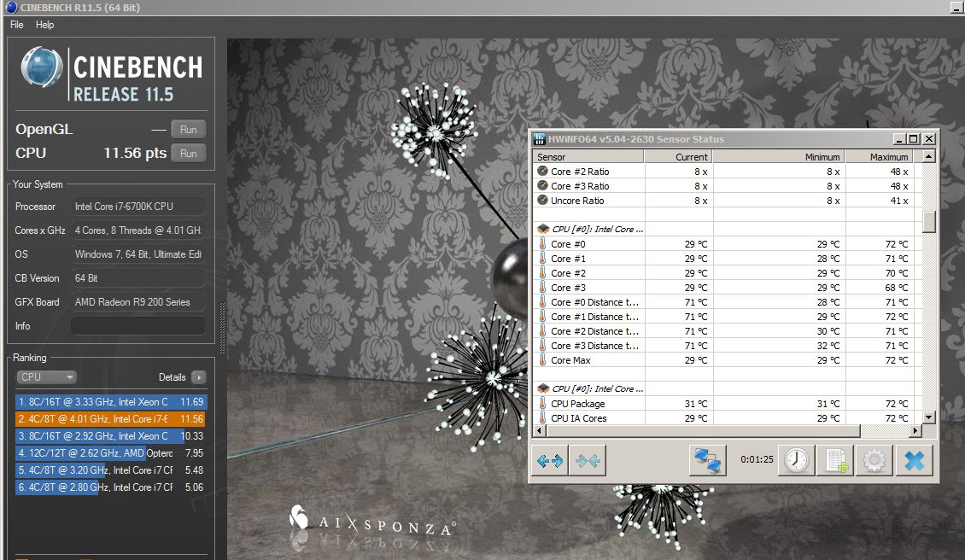Click Uncore Ratio clock icon

point(542,200)
